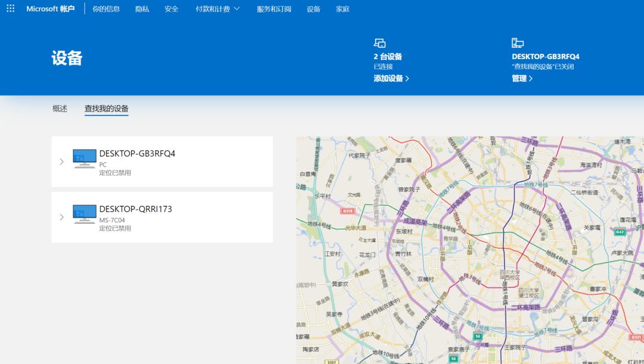Open the 添加设备 link
This screenshot has width=644, height=364.
[390, 78]
